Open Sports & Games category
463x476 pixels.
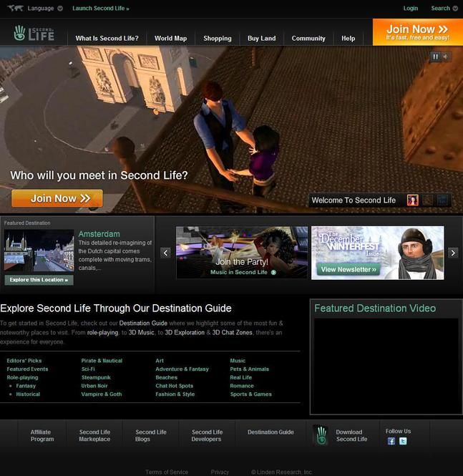251,394
